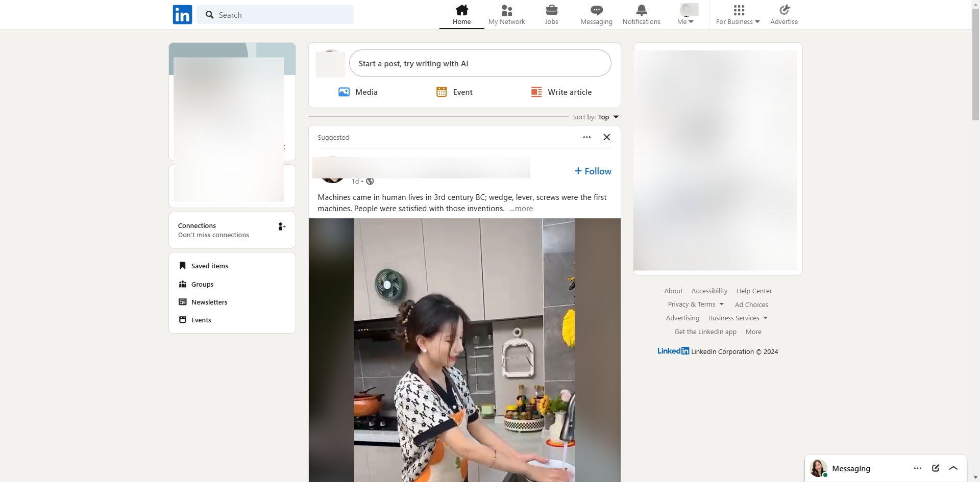Click the Write article button
This screenshot has width=980, height=482.
click(561, 92)
